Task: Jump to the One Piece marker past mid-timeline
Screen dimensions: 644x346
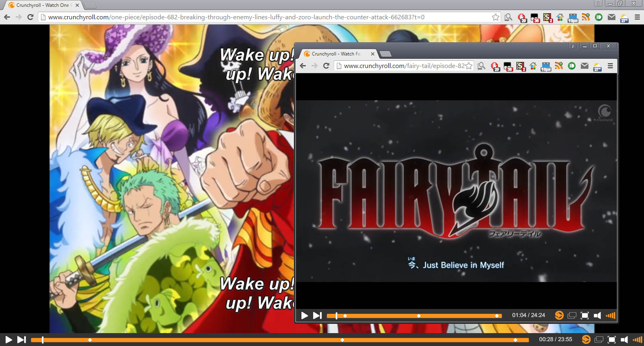Action: pos(342,340)
